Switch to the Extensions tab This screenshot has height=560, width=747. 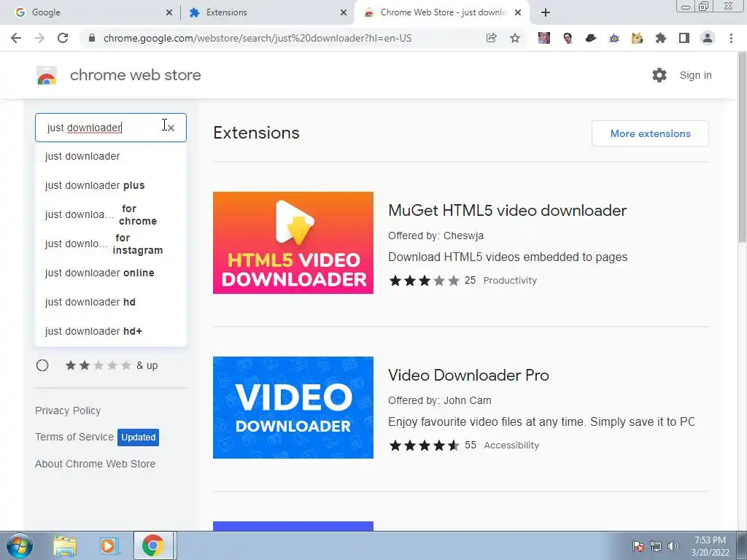pos(268,12)
